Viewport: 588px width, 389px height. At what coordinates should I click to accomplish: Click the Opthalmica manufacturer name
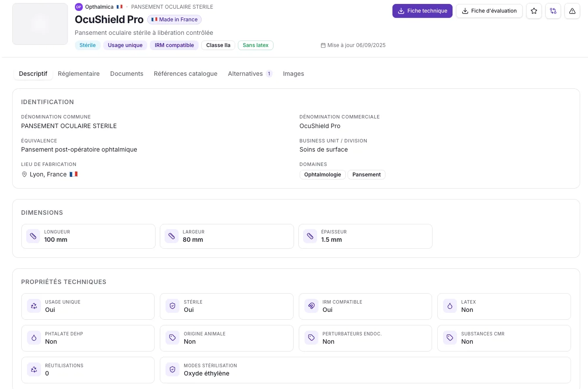coord(99,7)
